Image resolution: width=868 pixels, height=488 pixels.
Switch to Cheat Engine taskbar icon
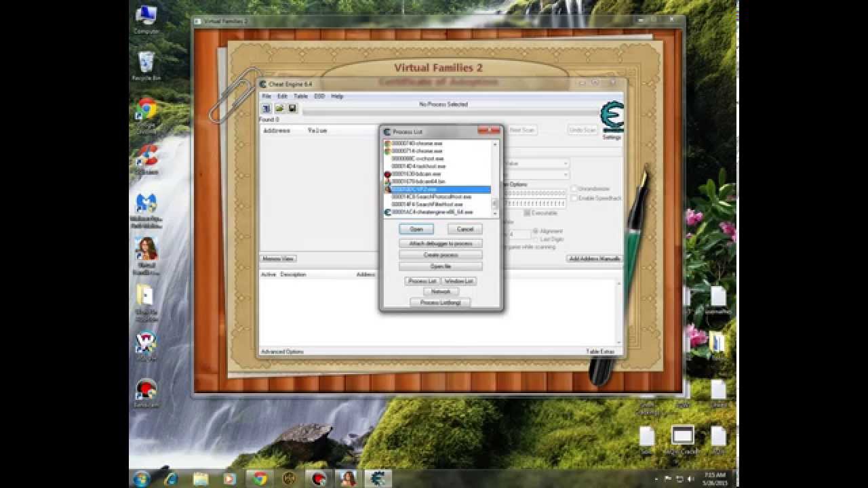pyautogui.click(x=378, y=479)
